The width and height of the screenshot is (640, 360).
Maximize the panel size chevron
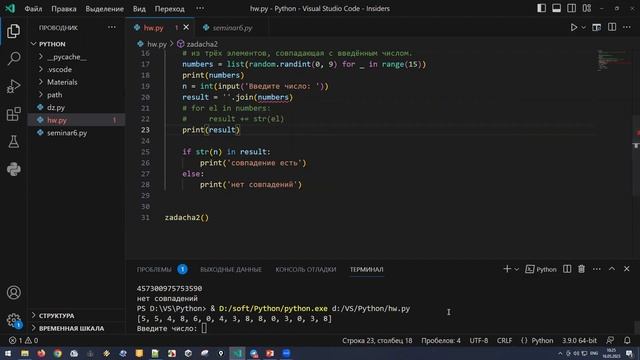point(612,269)
